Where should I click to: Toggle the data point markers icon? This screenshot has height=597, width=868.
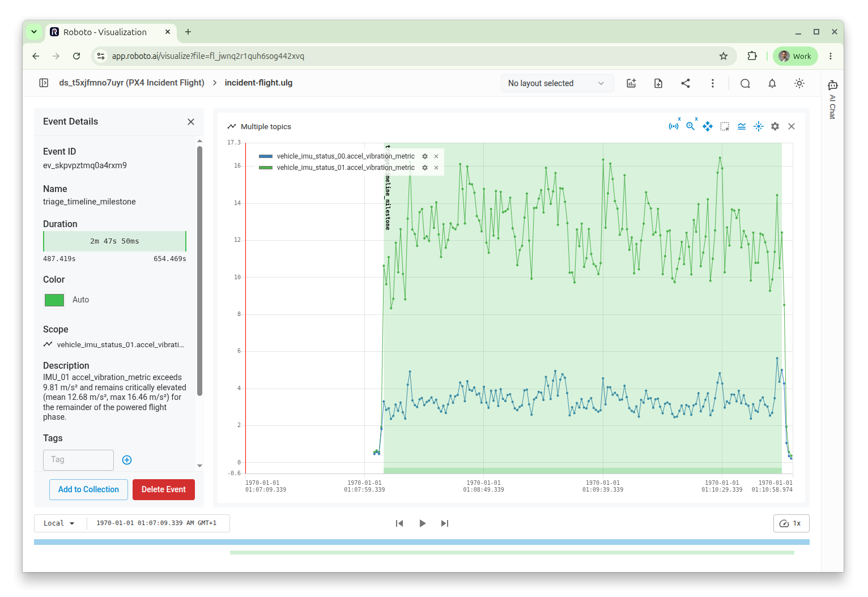[759, 126]
